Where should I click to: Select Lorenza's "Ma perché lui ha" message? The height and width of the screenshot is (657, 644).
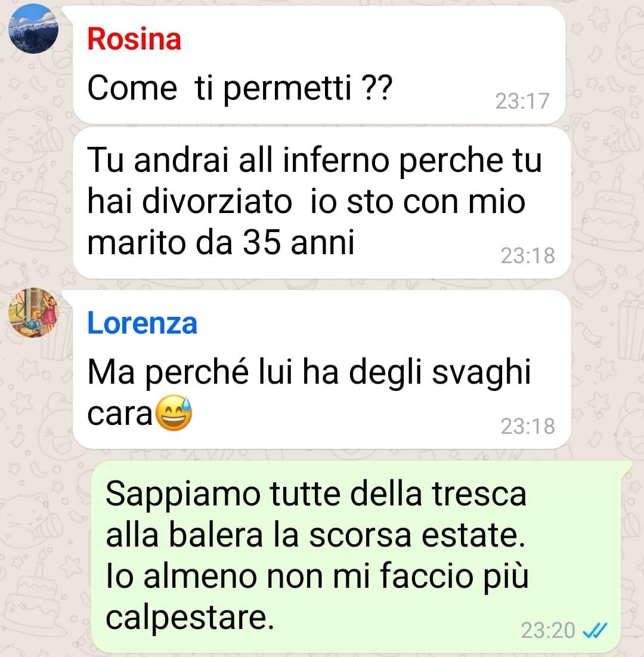click(x=321, y=369)
